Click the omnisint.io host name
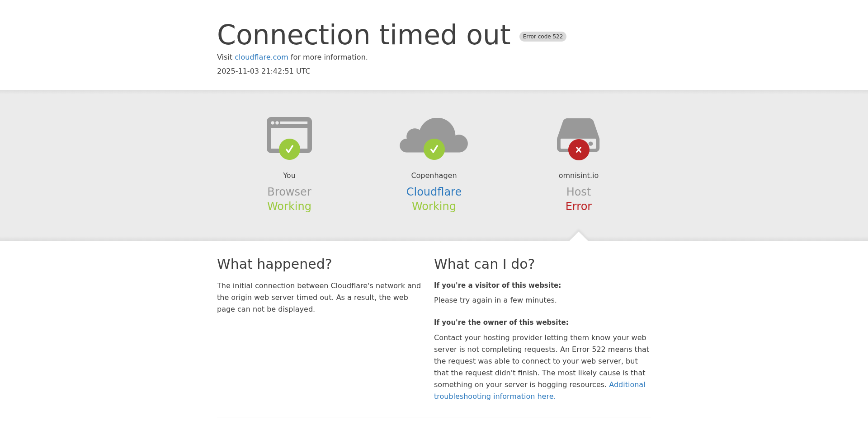Image resolution: width=868 pixels, height=425 pixels. [579, 176]
